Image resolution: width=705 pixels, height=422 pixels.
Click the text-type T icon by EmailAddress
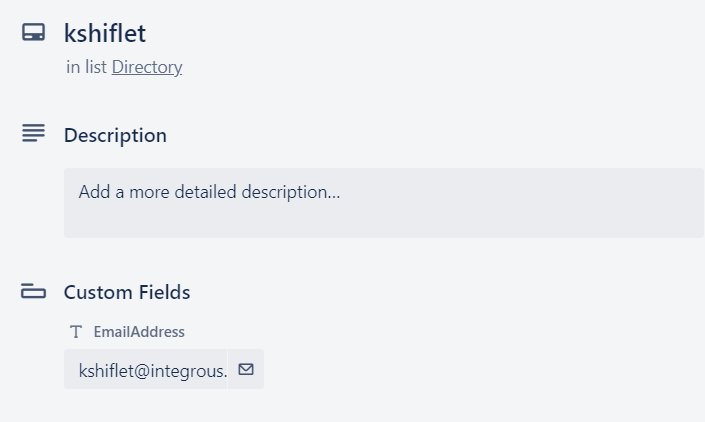(76, 332)
